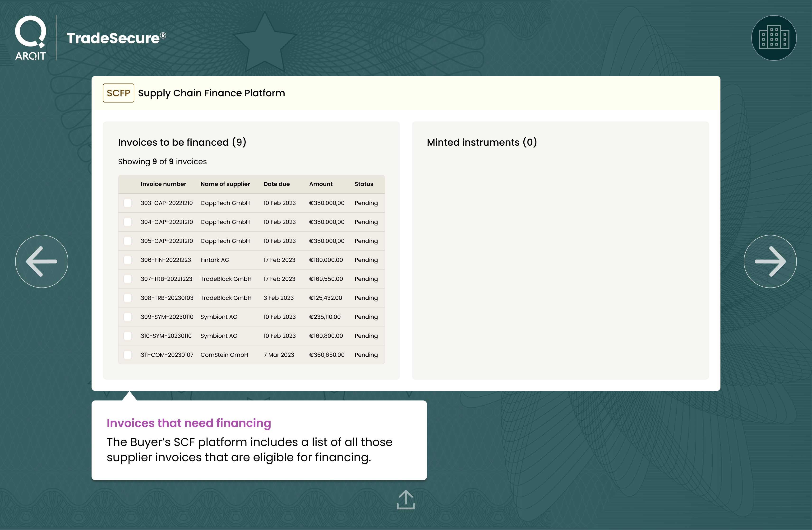The height and width of the screenshot is (530, 812).
Task: Click Invoices that need financing tooltip heading
Action: (189, 423)
